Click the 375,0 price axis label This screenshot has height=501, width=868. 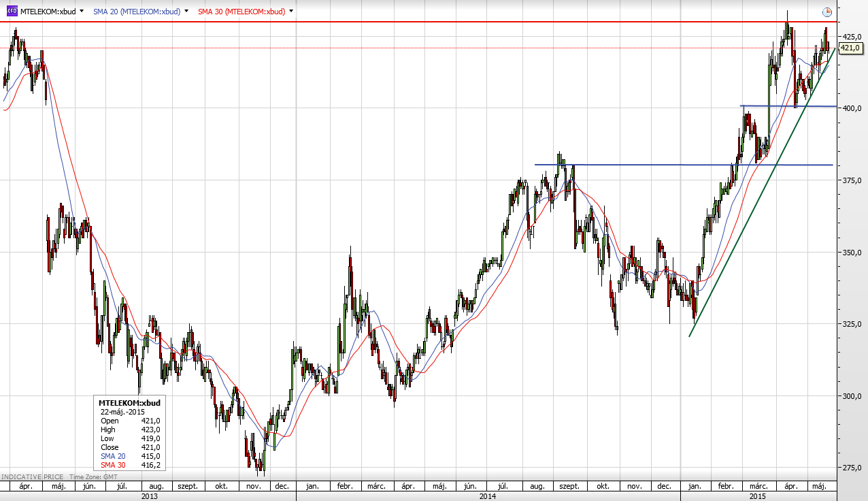(852, 180)
